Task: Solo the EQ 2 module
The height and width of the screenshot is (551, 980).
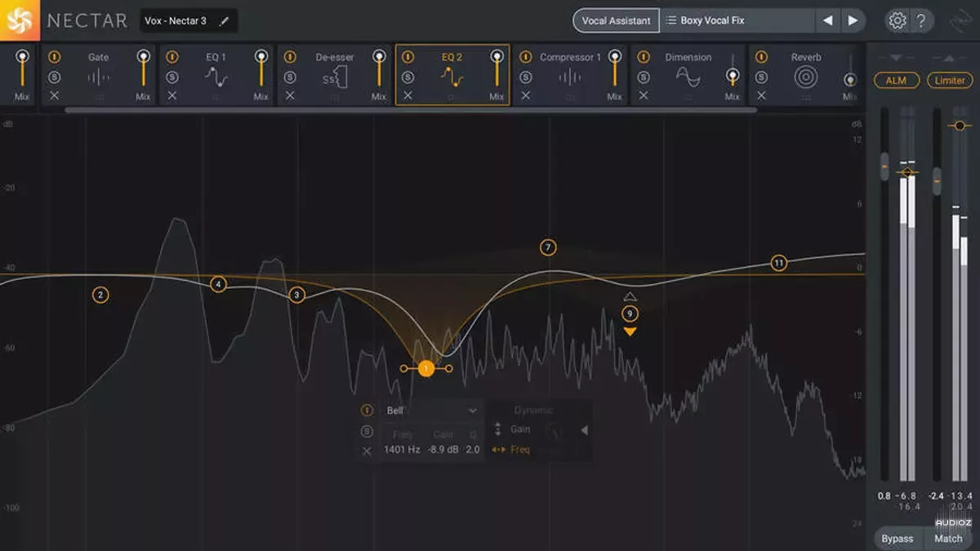Action: pyautogui.click(x=408, y=77)
